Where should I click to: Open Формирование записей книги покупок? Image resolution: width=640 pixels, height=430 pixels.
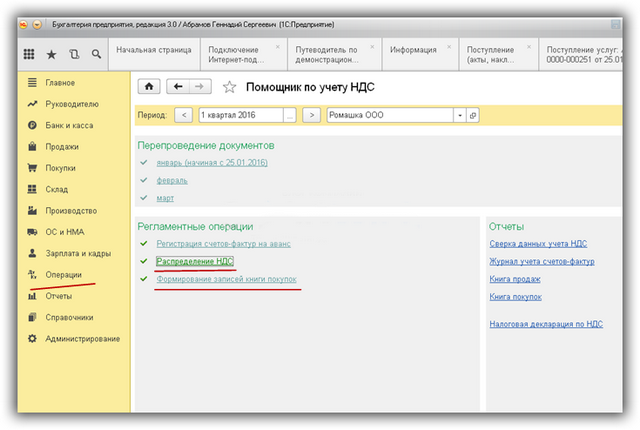click(227, 279)
